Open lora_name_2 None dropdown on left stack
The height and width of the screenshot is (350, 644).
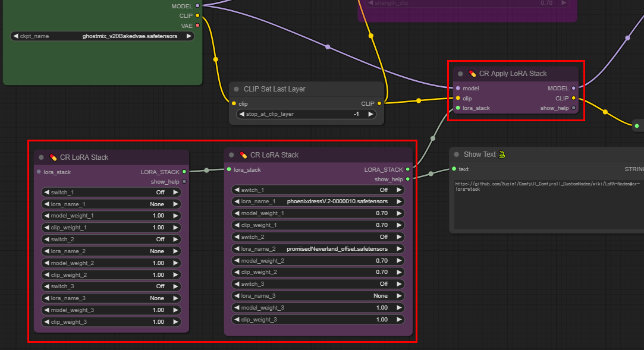(x=111, y=251)
